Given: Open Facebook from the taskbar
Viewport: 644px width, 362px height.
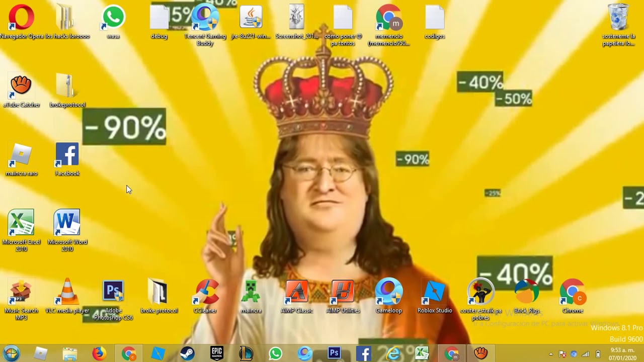Looking at the screenshot, I should 363,354.
